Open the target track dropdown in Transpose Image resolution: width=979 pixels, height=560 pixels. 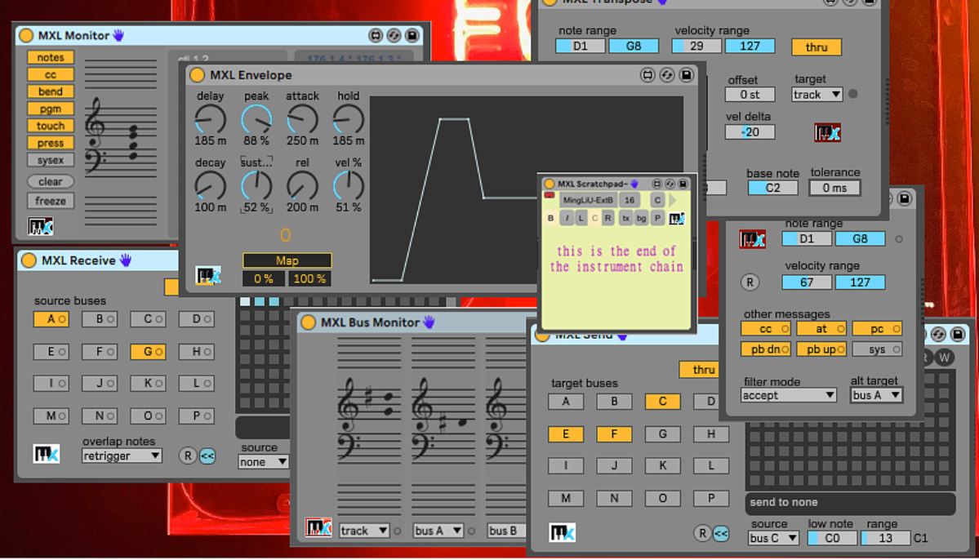[817, 95]
